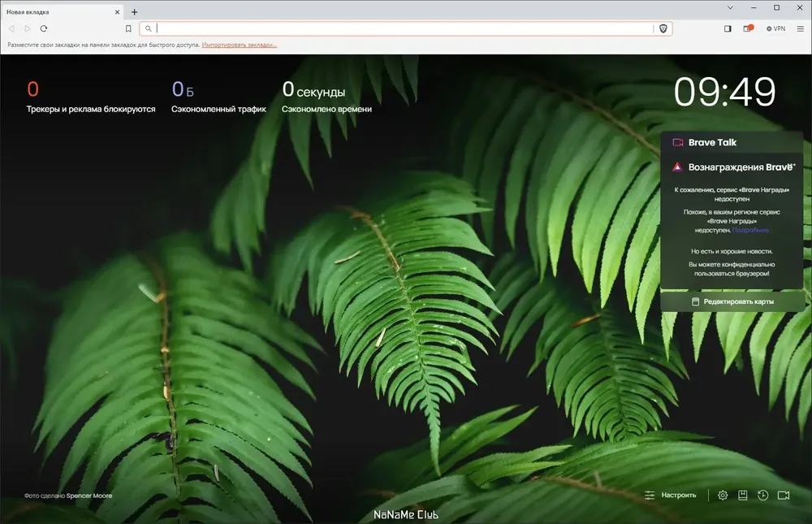812x524 pixels.
Task: Open the Brave wallet icon with notification dot
Action: pos(748,28)
